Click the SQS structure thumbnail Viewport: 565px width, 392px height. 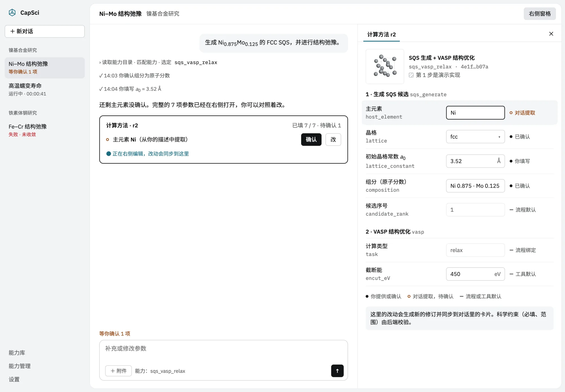pyautogui.click(x=385, y=67)
